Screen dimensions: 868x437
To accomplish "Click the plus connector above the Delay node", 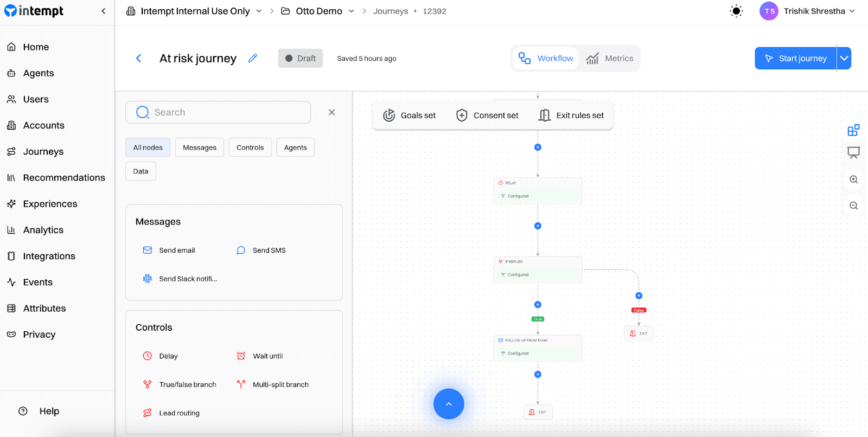I will [x=538, y=147].
